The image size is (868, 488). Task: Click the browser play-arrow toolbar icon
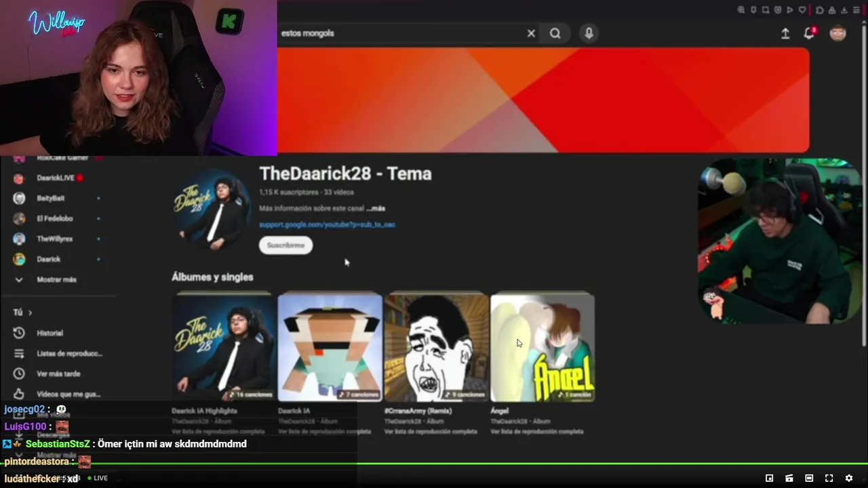(790, 9)
